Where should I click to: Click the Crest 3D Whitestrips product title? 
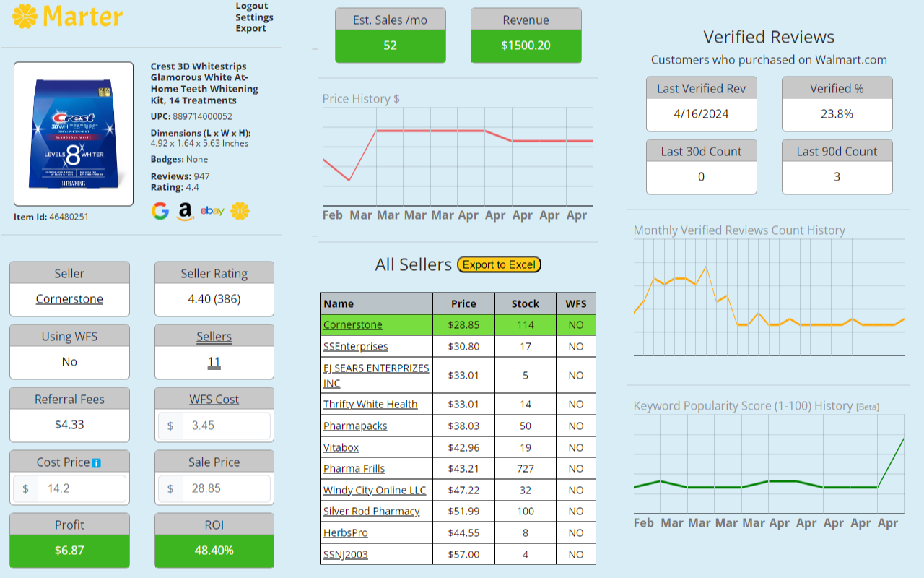point(204,83)
